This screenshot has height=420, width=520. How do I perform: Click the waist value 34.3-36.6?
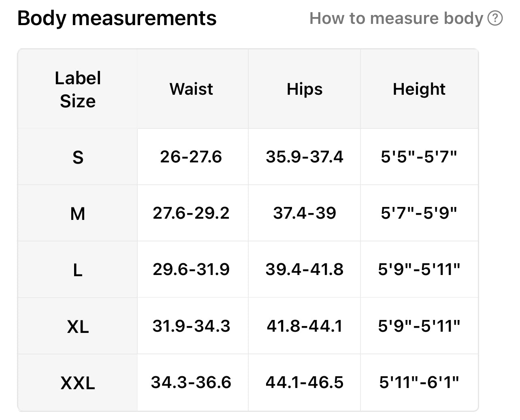tap(191, 382)
